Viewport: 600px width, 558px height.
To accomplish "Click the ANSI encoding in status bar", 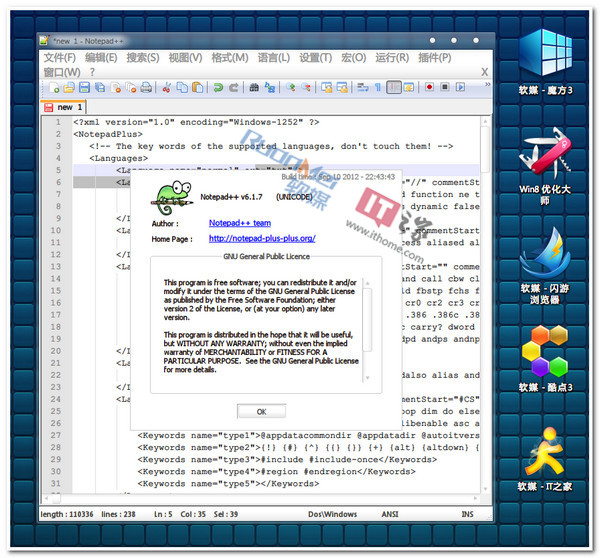I will [390, 514].
